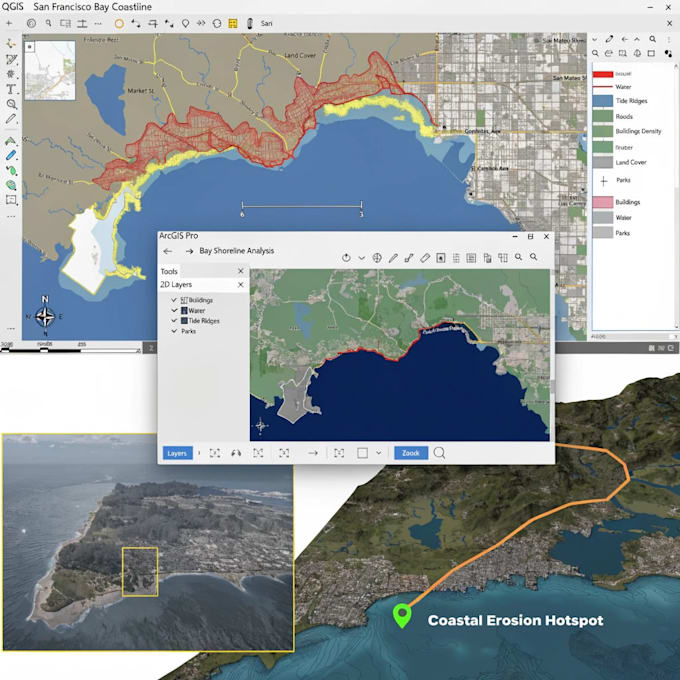Click the up chevron in QGIS legend panel toolbar
This screenshot has height=680, width=680.
click(637, 39)
